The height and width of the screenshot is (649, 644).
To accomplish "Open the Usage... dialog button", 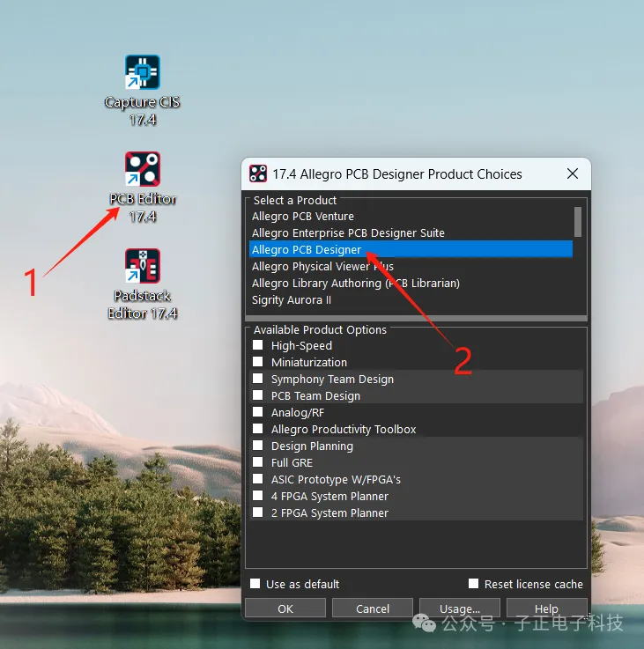I will [460, 608].
